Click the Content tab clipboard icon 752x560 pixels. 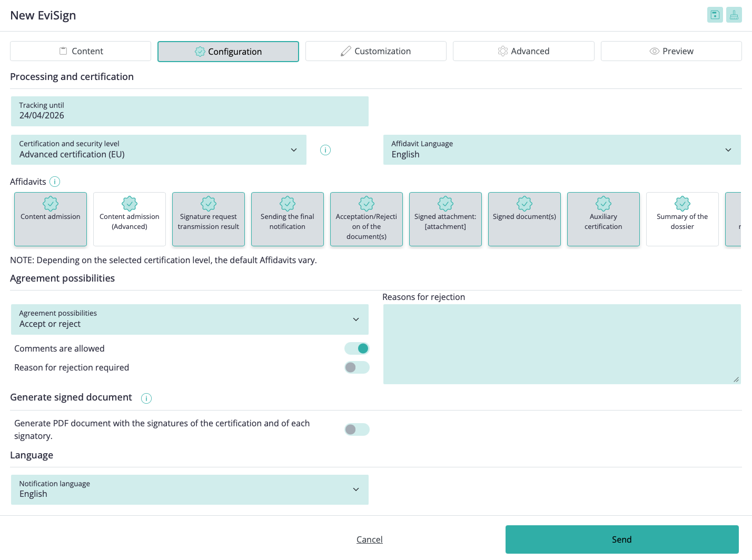[x=63, y=51]
